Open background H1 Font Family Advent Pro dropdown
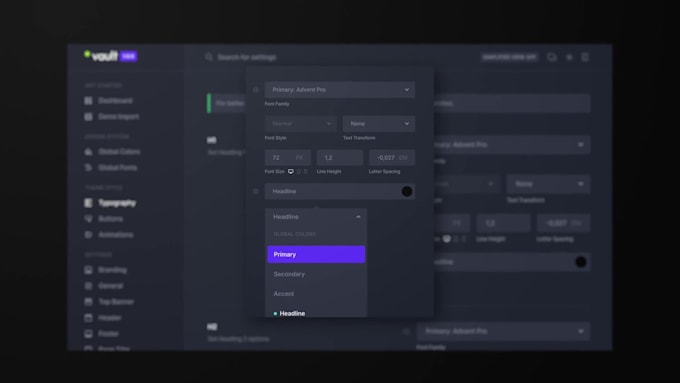Screen dimensions: 680x383 [x=512, y=144]
